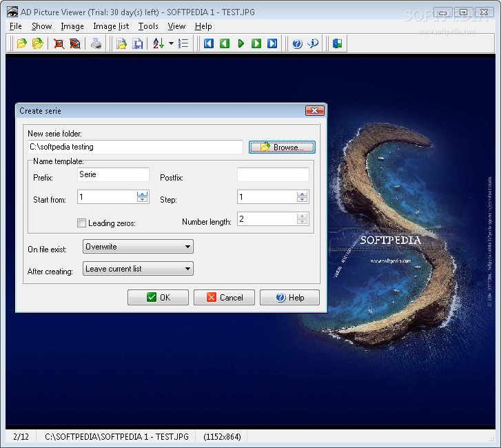Click the Cancel button
This screenshot has height=448, width=501.
pyautogui.click(x=224, y=298)
